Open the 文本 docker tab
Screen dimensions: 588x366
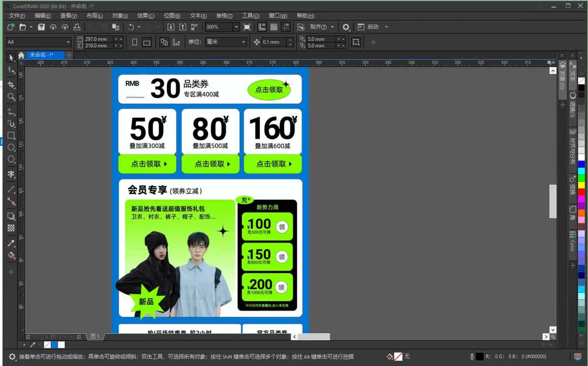[x=572, y=75]
